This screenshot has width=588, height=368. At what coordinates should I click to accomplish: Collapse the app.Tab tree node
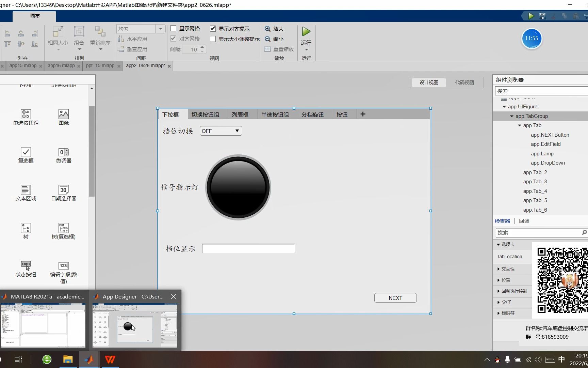click(x=520, y=125)
